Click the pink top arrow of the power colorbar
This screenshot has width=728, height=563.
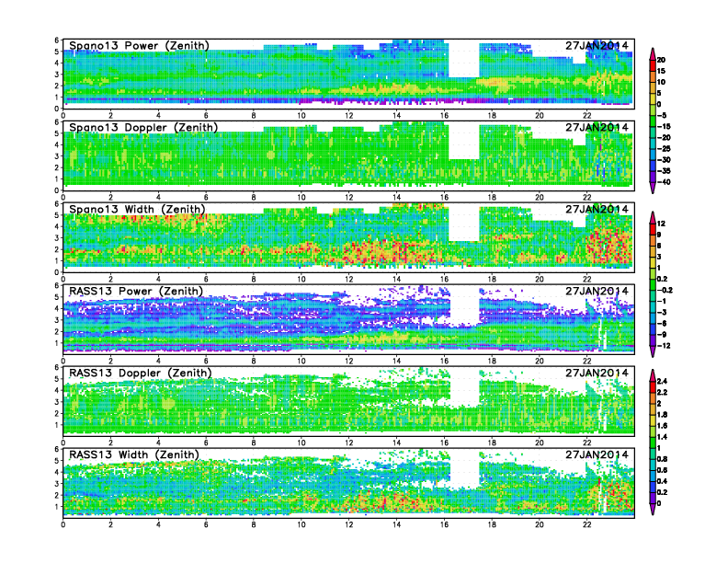pos(653,53)
